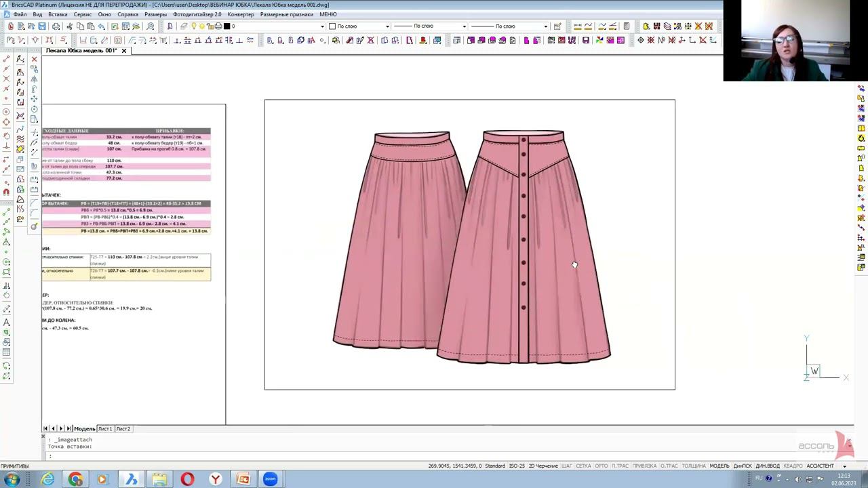
Task: Switch to the Лист1 layout tab
Action: point(105,428)
